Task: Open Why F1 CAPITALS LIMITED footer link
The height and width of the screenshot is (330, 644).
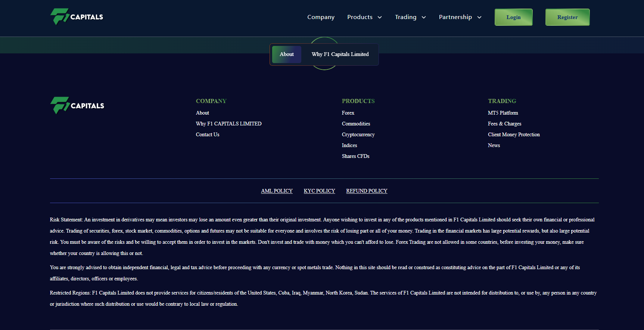Action: (229, 124)
